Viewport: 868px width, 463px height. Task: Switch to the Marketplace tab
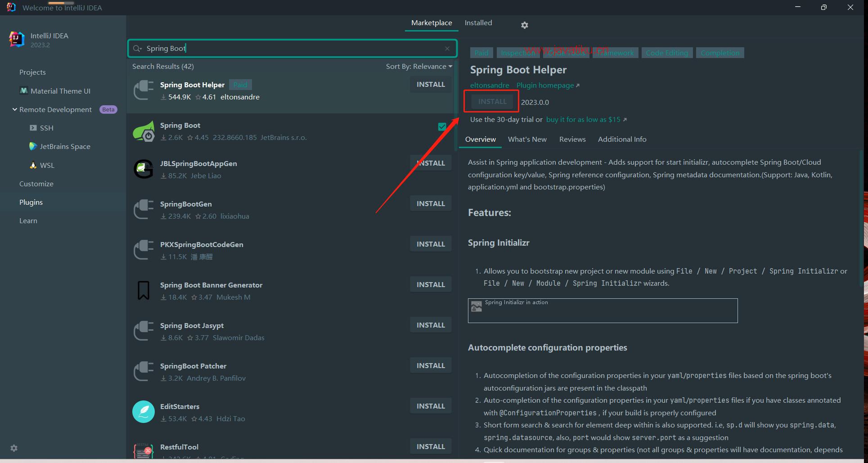(x=432, y=23)
